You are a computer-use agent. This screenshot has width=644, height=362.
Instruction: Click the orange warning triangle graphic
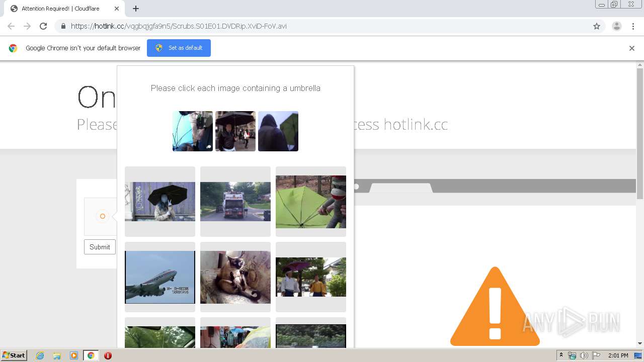[495, 306]
